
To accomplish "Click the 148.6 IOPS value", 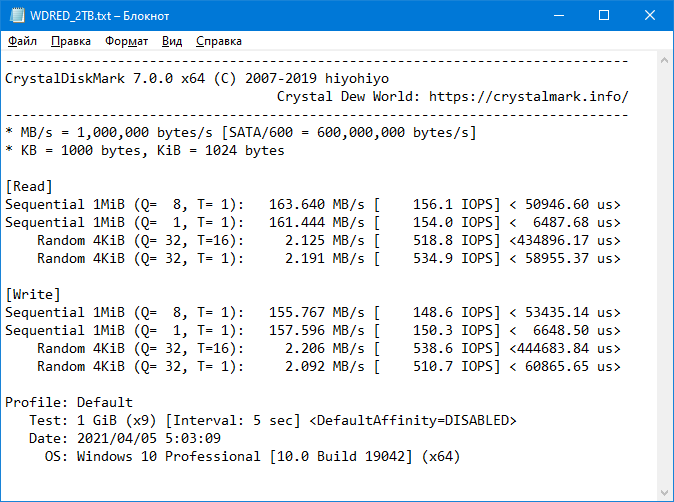I will point(453,312).
